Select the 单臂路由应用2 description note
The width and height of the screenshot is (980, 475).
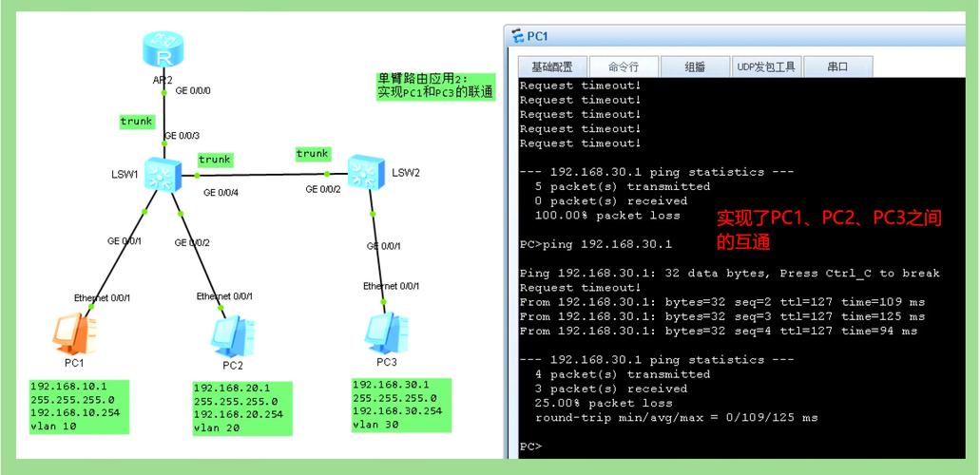[x=435, y=85]
